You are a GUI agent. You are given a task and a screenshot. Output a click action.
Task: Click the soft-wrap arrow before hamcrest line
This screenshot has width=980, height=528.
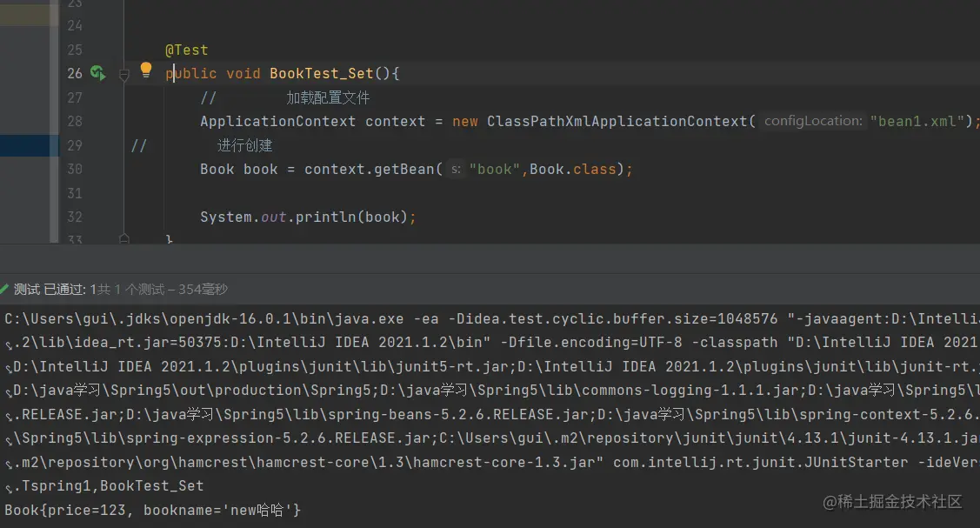click(9, 465)
